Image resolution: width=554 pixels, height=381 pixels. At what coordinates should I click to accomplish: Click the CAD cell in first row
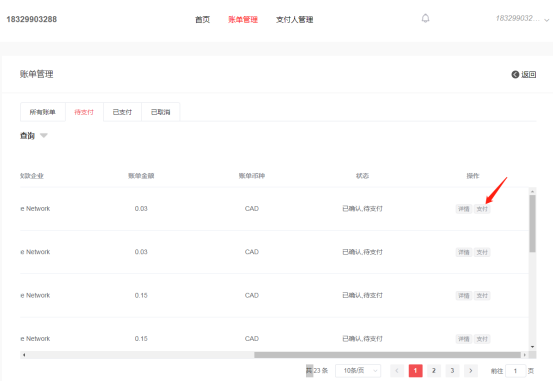pos(252,209)
